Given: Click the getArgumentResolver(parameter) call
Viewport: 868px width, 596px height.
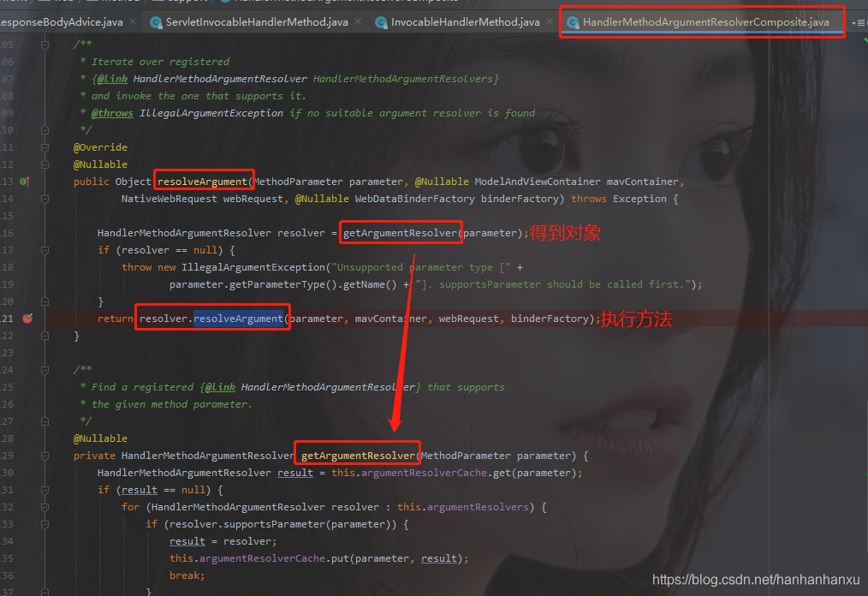Looking at the screenshot, I should coord(401,233).
